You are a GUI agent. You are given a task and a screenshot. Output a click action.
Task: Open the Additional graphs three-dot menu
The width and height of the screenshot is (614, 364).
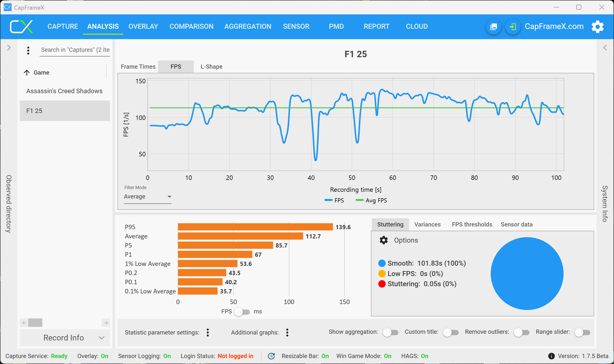287,333
